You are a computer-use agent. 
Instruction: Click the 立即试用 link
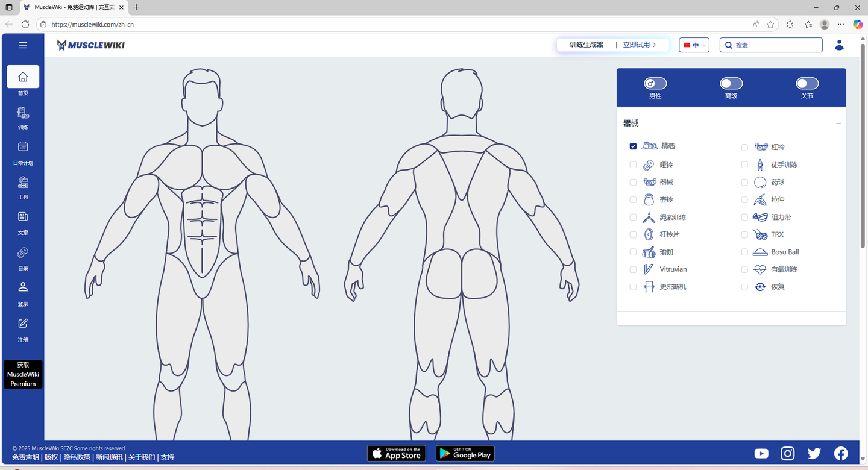[639, 45]
